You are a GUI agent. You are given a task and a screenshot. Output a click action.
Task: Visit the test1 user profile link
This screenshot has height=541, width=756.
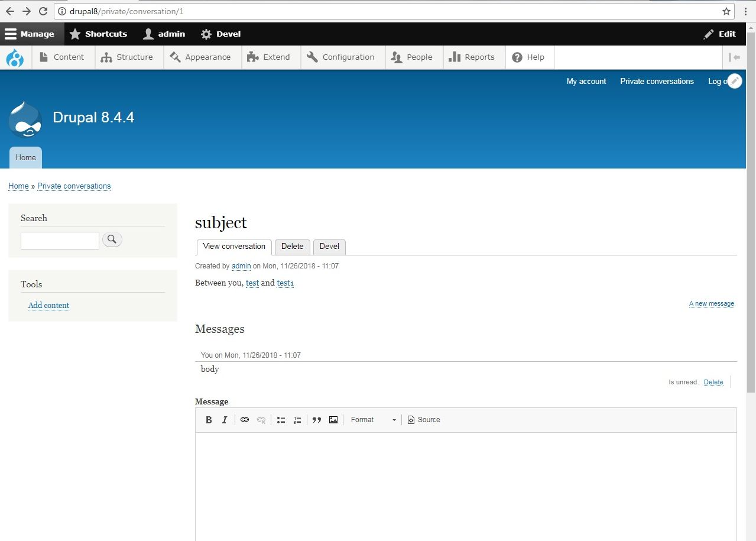[x=285, y=283]
